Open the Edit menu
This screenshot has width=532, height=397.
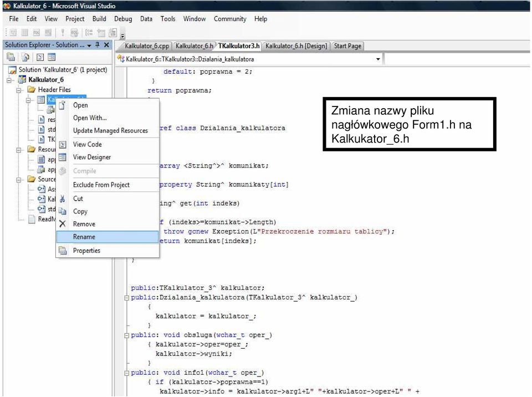click(32, 19)
